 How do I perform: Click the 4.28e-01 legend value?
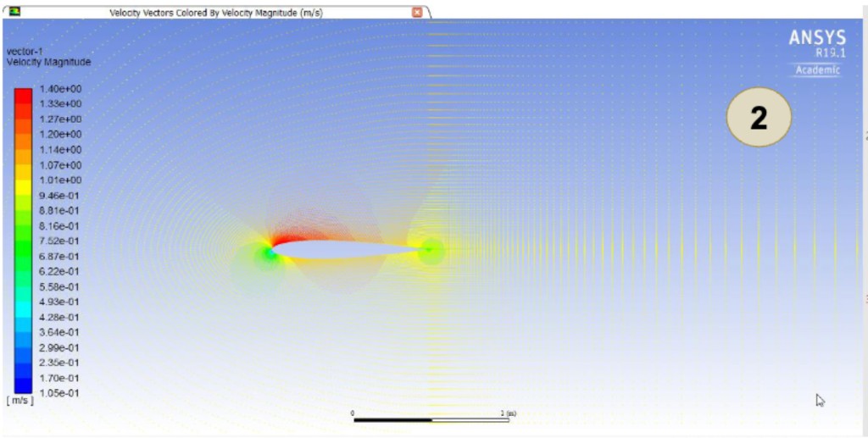[x=60, y=317]
